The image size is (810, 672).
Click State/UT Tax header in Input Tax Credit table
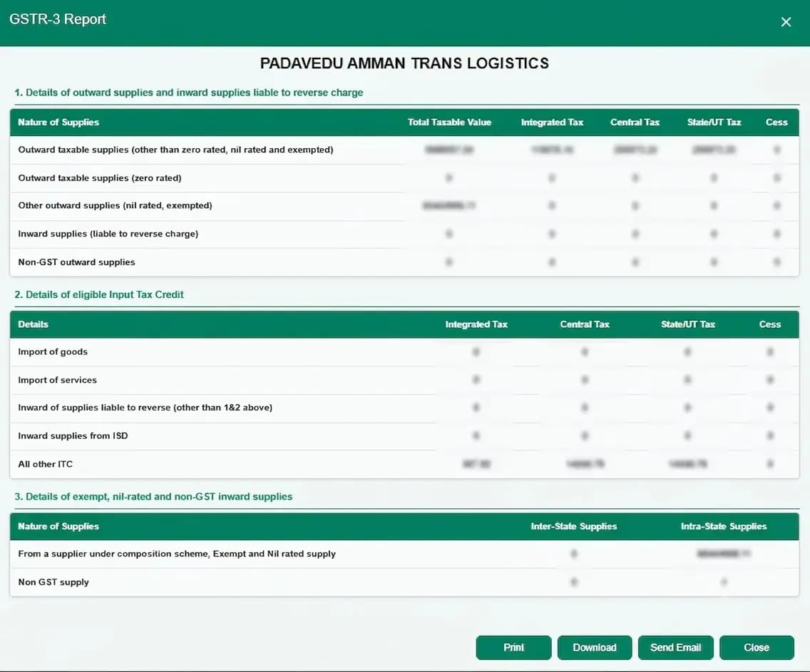point(688,324)
